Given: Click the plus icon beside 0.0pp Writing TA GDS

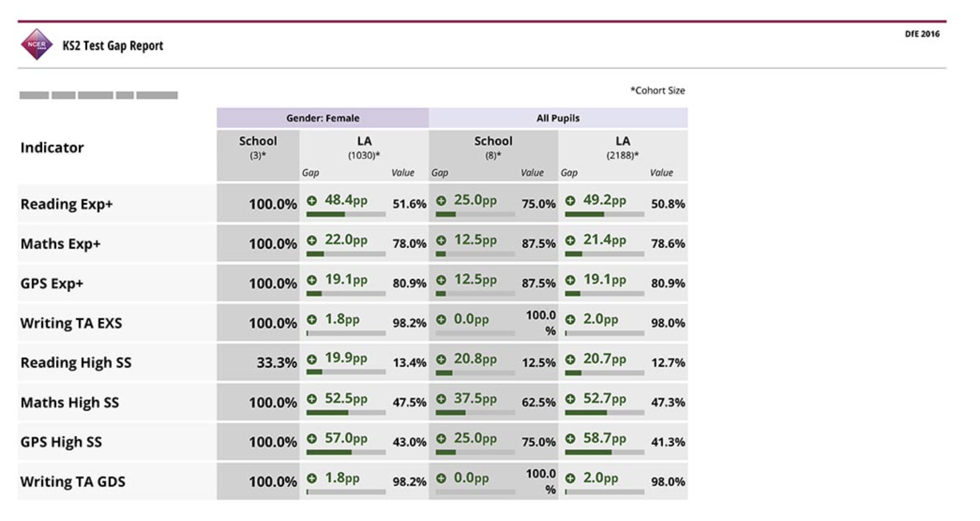Looking at the screenshot, I should (x=441, y=478).
